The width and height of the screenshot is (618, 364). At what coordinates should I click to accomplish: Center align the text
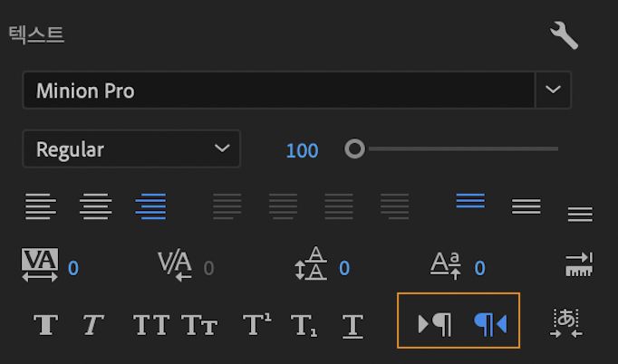pos(95,206)
